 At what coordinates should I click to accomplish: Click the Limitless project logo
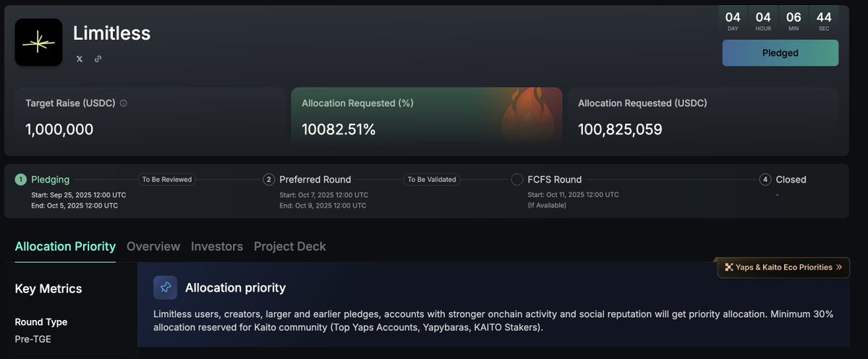38,43
